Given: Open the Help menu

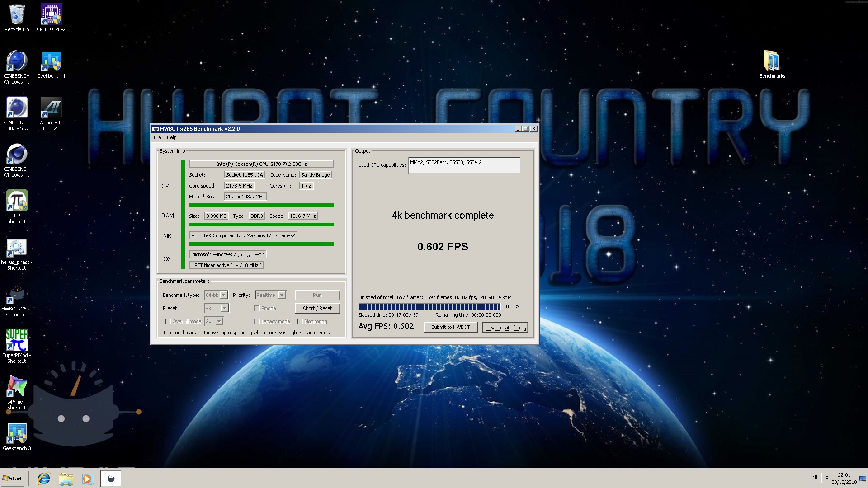Looking at the screenshot, I should 171,137.
